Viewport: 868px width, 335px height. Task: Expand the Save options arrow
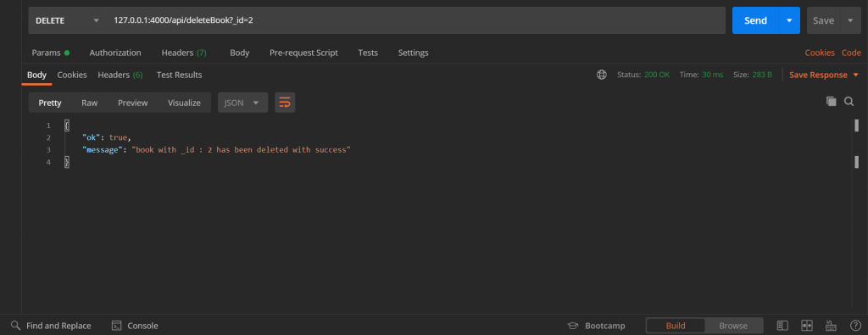[850, 20]
